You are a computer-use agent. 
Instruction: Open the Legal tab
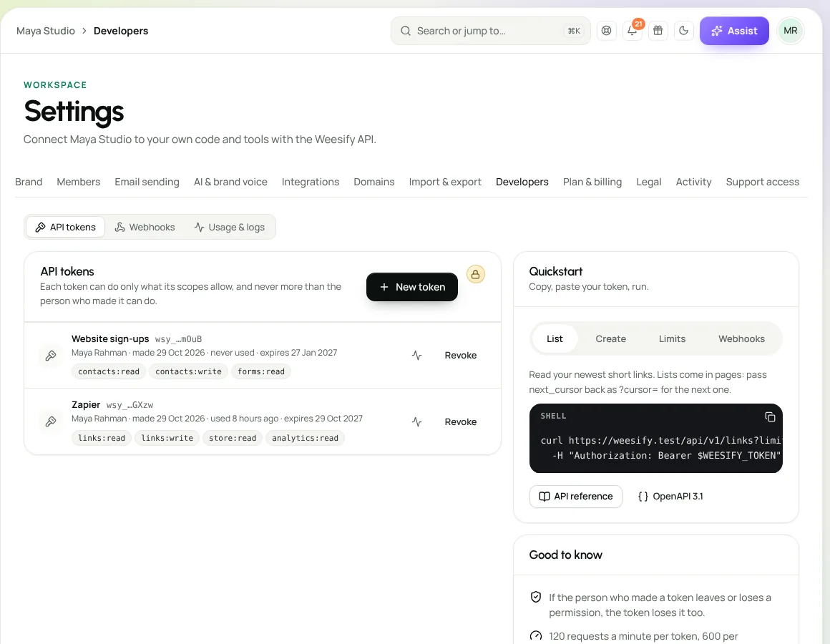point(649,182)
